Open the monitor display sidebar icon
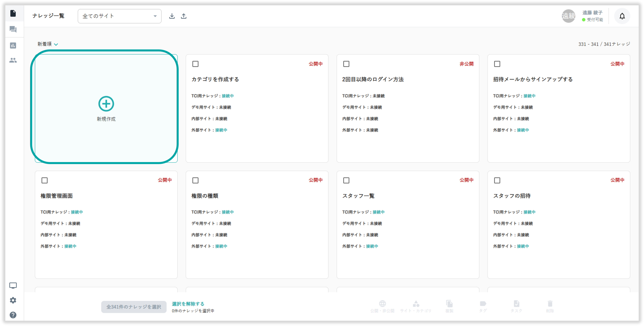 coord(13,285)
